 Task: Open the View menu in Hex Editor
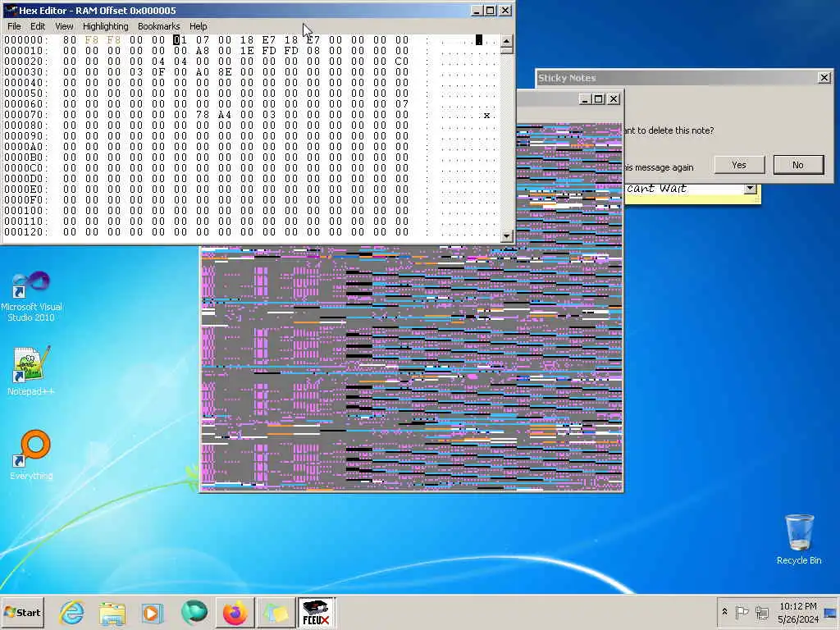[64, 26]
